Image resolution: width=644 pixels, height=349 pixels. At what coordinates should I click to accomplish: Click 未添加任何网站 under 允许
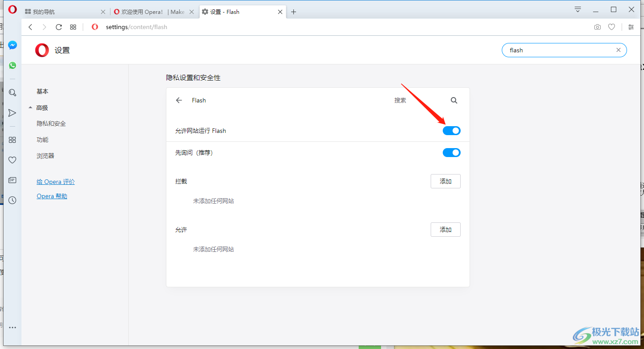213,249
